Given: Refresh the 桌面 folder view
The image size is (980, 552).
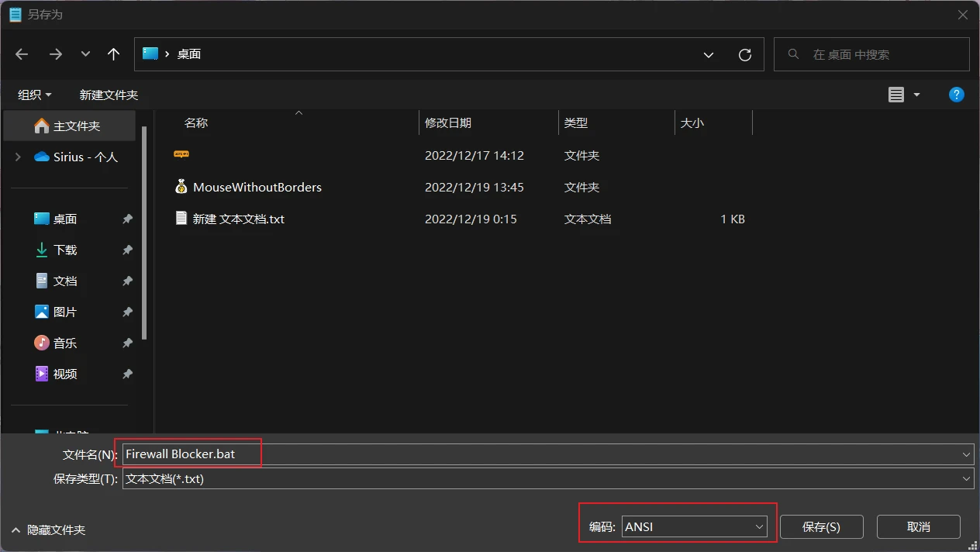Looking at the screenshot, I should point(745,55).
